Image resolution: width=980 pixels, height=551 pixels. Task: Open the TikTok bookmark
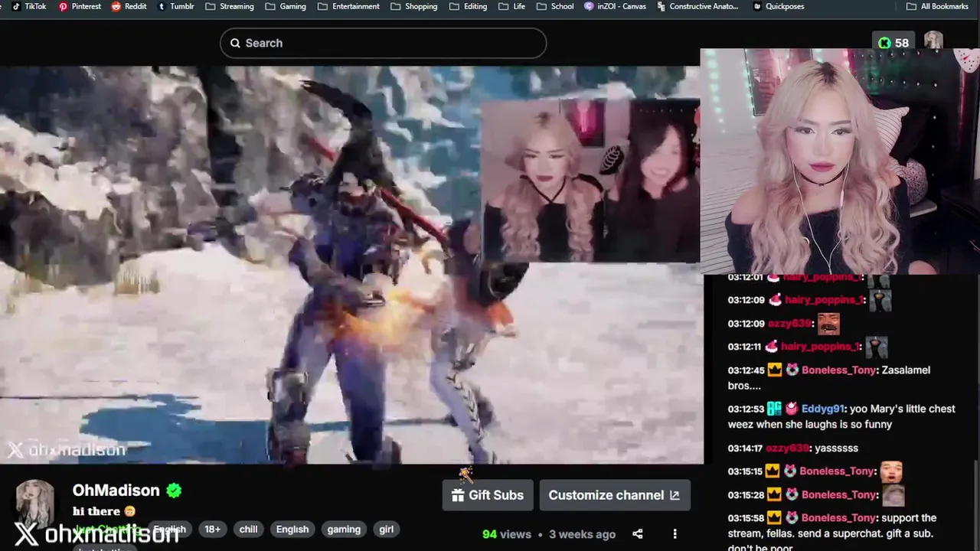[29, 6]
